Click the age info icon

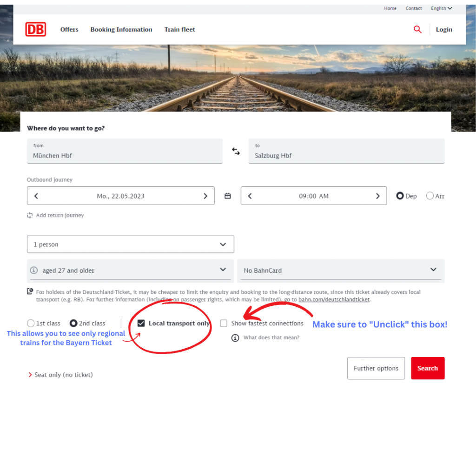pos(33,270)
